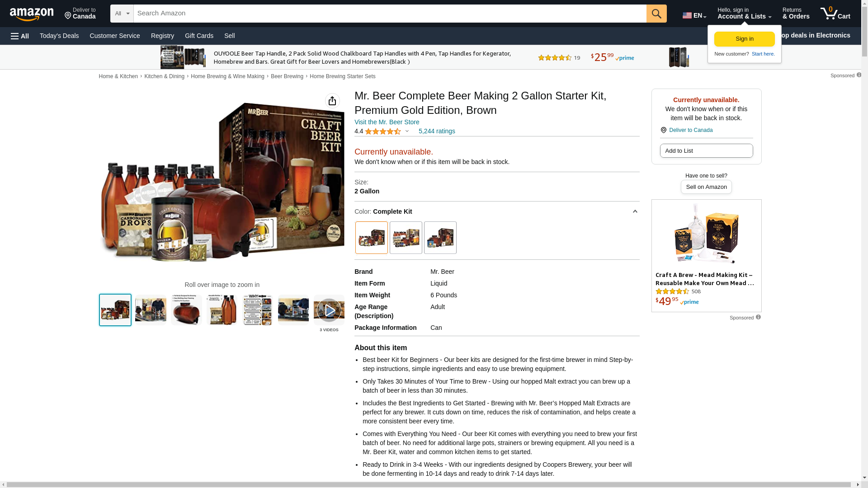868x488 pixels.
Task: Visit the Mr. Beer Store link
Action: (x=387, y=122)
